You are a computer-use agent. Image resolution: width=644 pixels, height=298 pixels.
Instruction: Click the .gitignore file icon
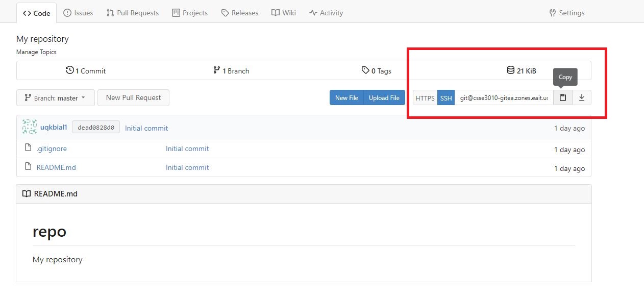(x=28, y=148)
